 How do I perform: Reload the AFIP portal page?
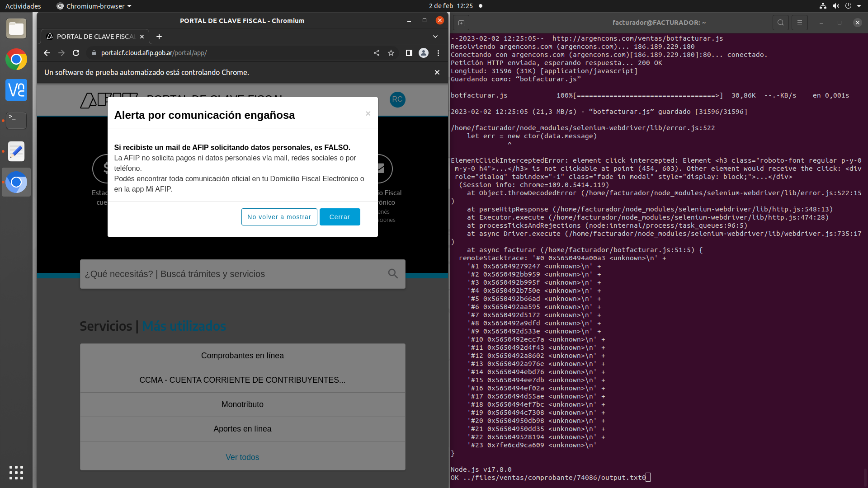76,53
